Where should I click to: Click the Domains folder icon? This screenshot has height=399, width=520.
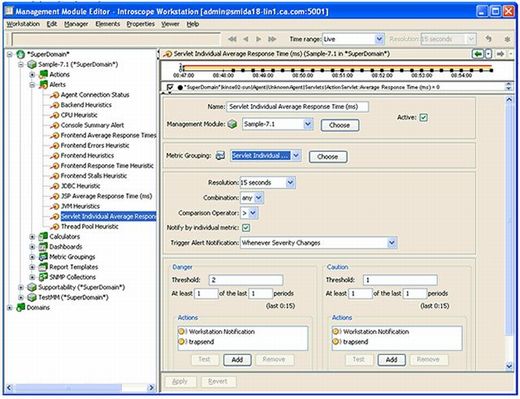click(x=21, y=307)
